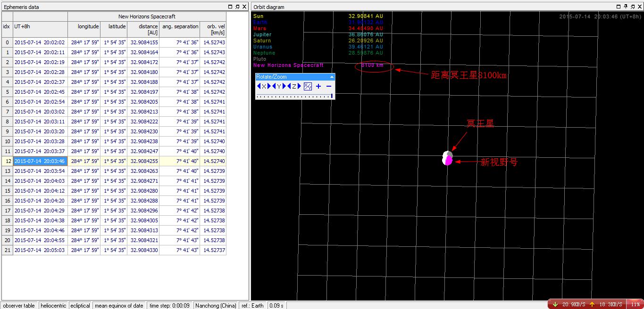
Task: Click the 'Nanchong (China)' location field
Action: (215, 306)
